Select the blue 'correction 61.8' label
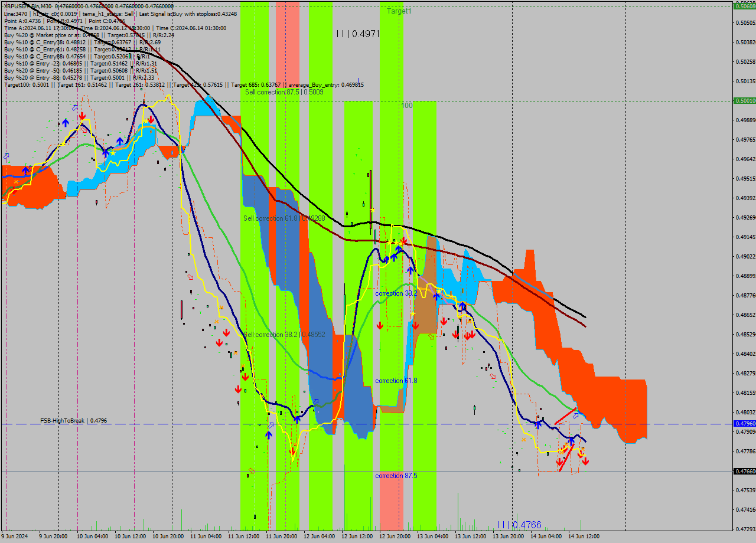 point(396,381)
